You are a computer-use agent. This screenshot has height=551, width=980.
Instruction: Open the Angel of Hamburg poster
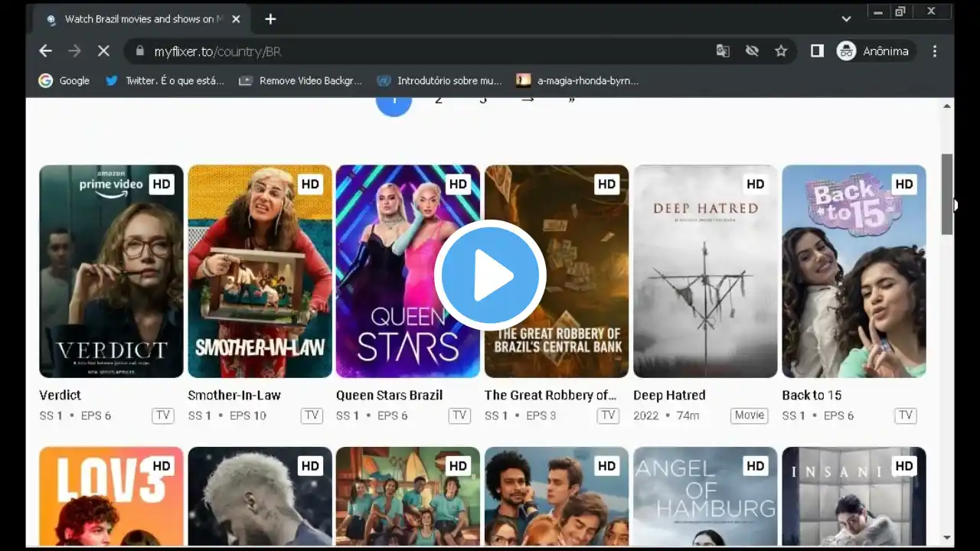tap(705, 496)
